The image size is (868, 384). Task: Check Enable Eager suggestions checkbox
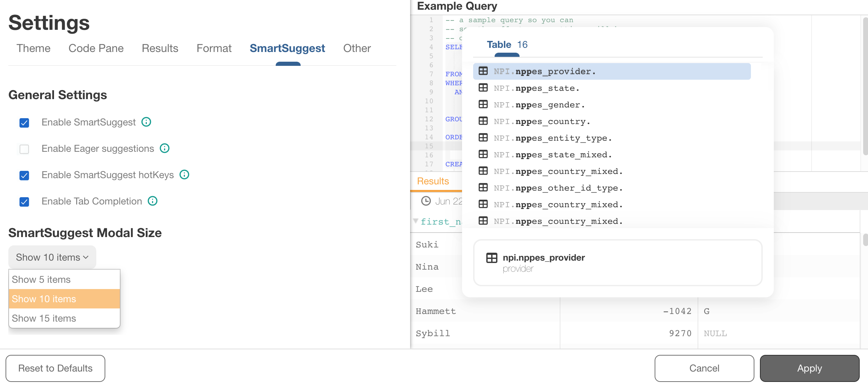click(x=24, y=149)
